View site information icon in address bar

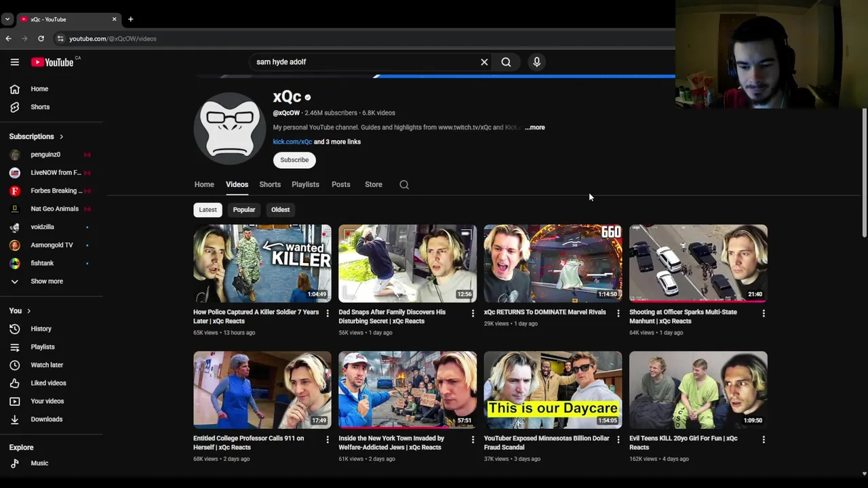[x=60, y=39]
